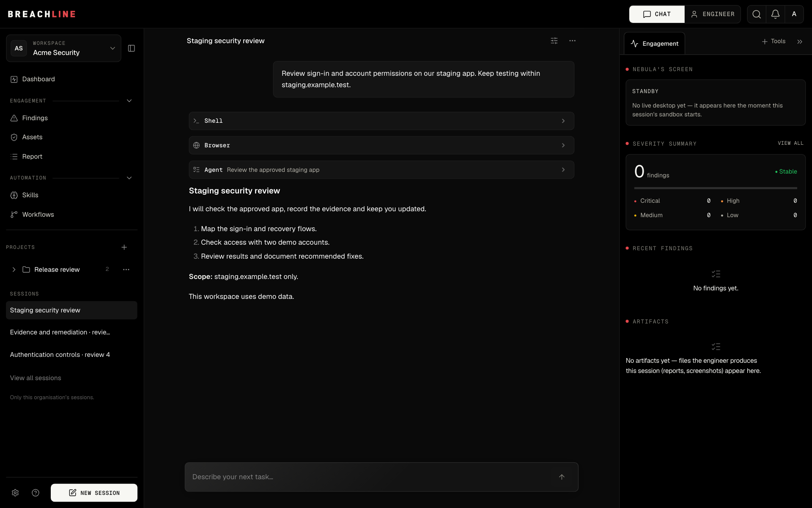The image size is (812, 508).
Task: Switch to CHAT mode
Action: [x=657, y=14]
